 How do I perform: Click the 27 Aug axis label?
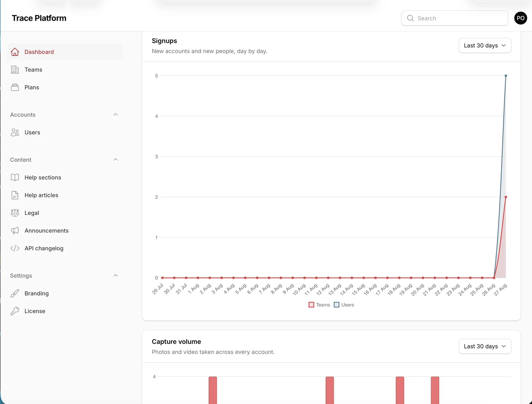[501, 289]
